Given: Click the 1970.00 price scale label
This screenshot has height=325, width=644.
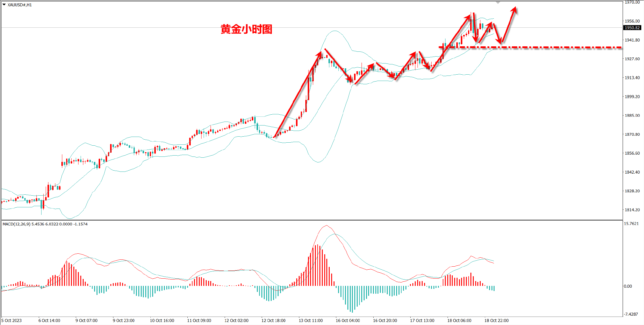Looking at the screenshot, I should [x=632, y=2].
